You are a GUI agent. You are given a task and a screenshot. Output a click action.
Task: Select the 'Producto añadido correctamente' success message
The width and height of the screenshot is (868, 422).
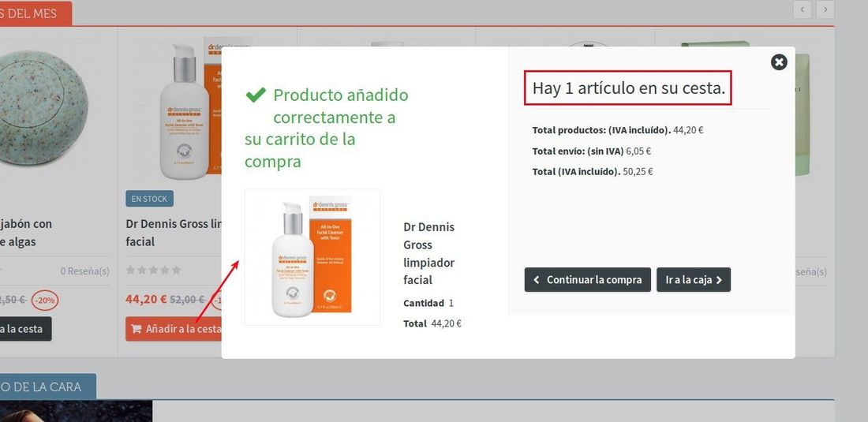(327, 128)
